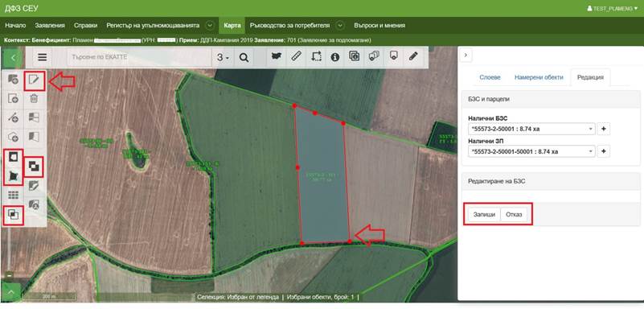This screenshot has height=309, width=644.
Task: Collapse the right side panel with the chevron
Action: (466, 55)
